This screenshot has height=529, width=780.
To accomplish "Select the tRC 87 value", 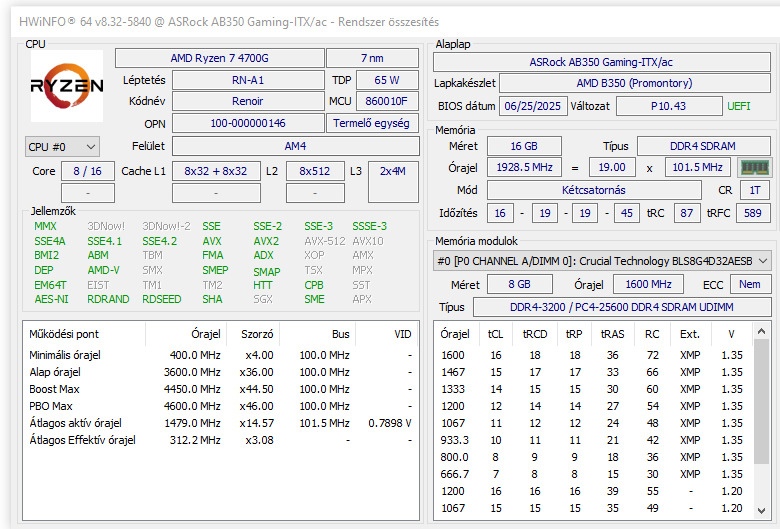I will pyautogui.click(x=686, y=213).
